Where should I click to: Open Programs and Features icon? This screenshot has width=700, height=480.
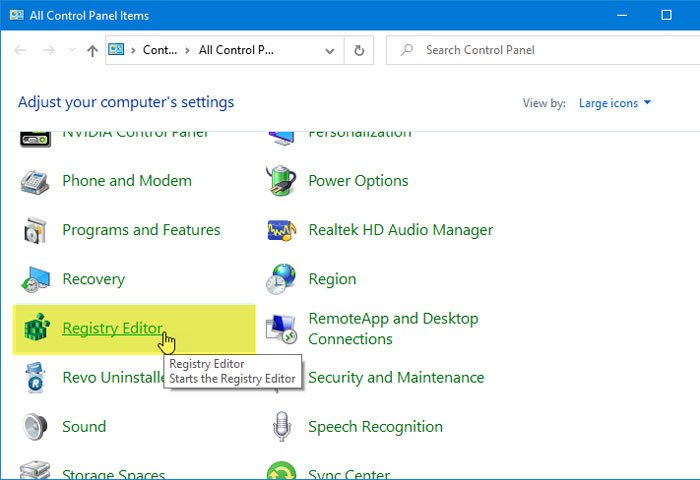[x=36, y=230]
